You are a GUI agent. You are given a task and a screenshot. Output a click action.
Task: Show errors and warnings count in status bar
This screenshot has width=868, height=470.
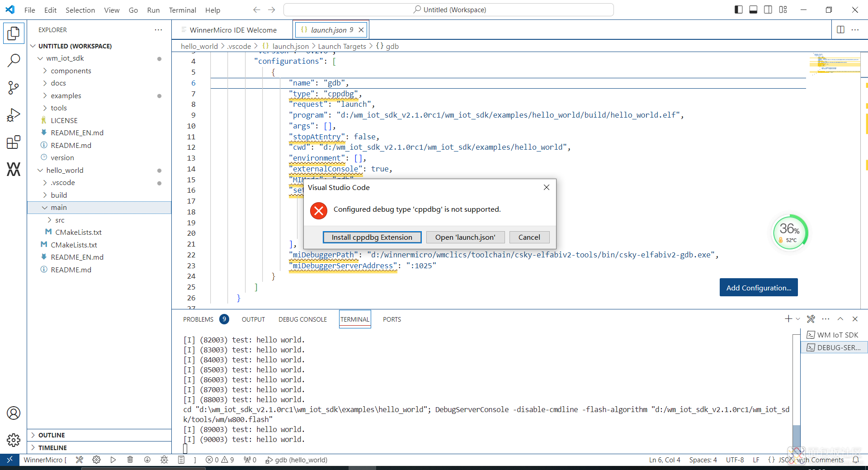click(x=220, y=460)
